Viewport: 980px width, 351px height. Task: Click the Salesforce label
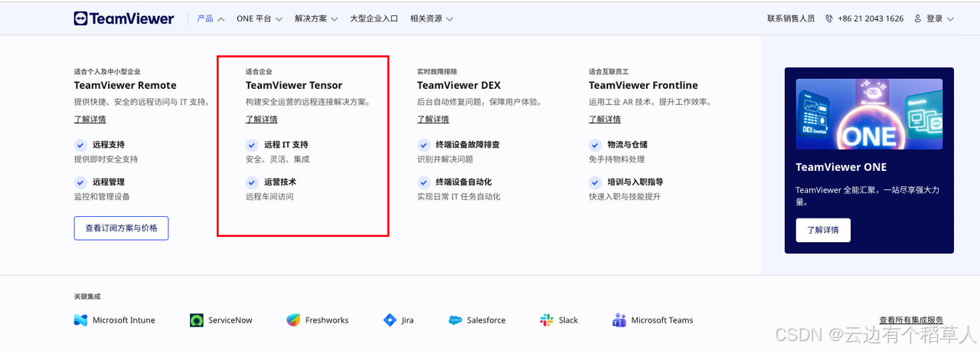point(486,320)
